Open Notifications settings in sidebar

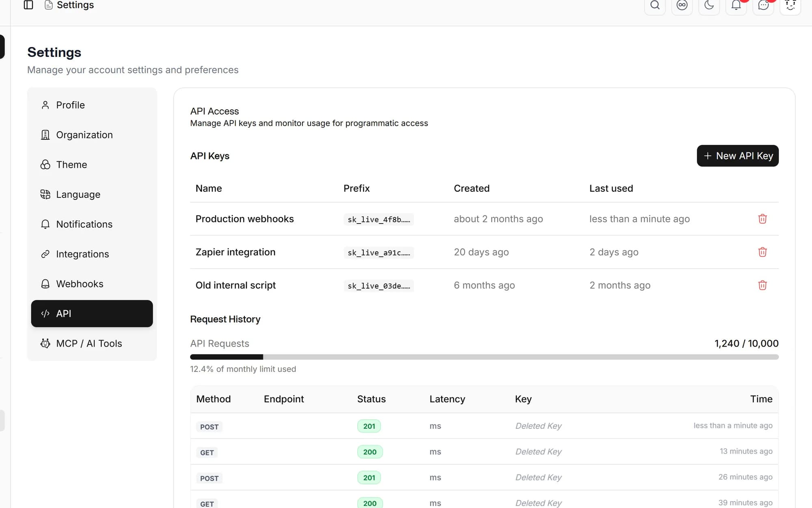click(x=92, y=224)
